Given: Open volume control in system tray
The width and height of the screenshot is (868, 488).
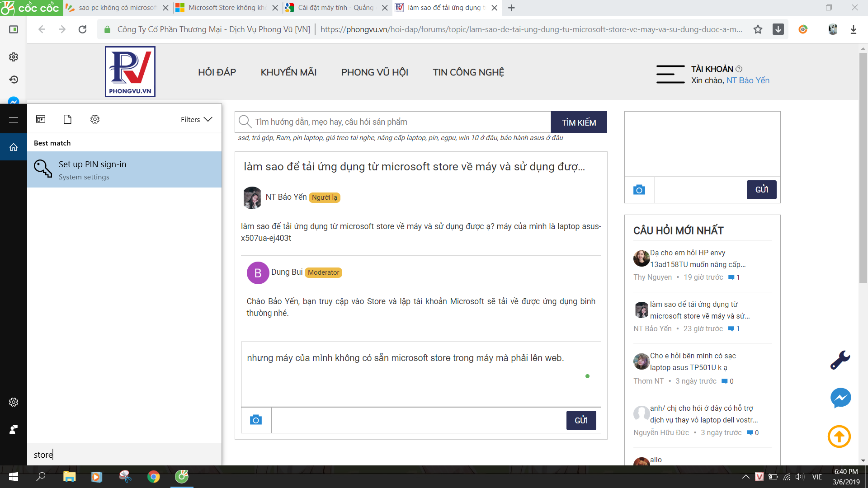Looking at the screenshot, I should [x=800, y=477].
